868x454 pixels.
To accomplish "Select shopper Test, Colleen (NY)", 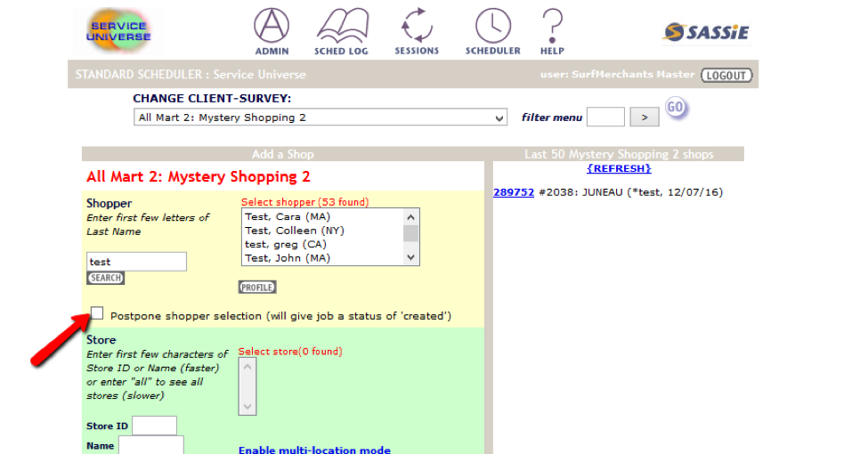I will pyautogui.click(x=295, y=231).
